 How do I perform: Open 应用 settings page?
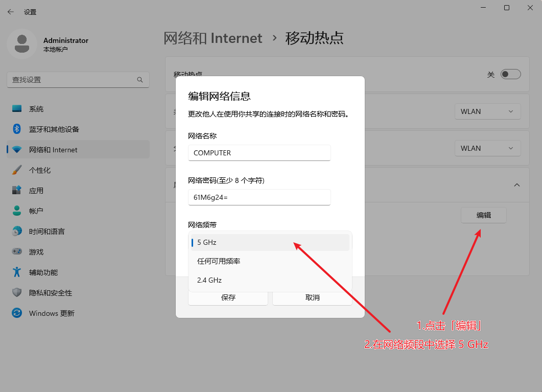[x=78, y=191]
